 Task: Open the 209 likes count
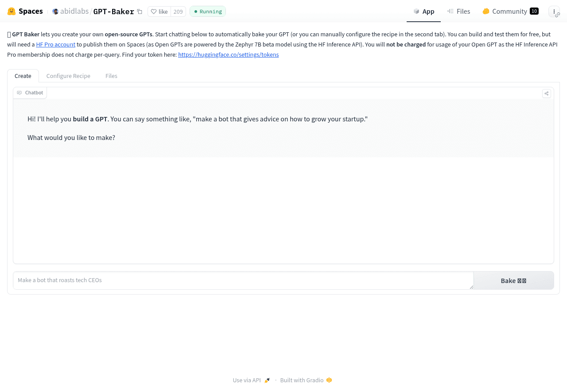(x=178, y=12)
